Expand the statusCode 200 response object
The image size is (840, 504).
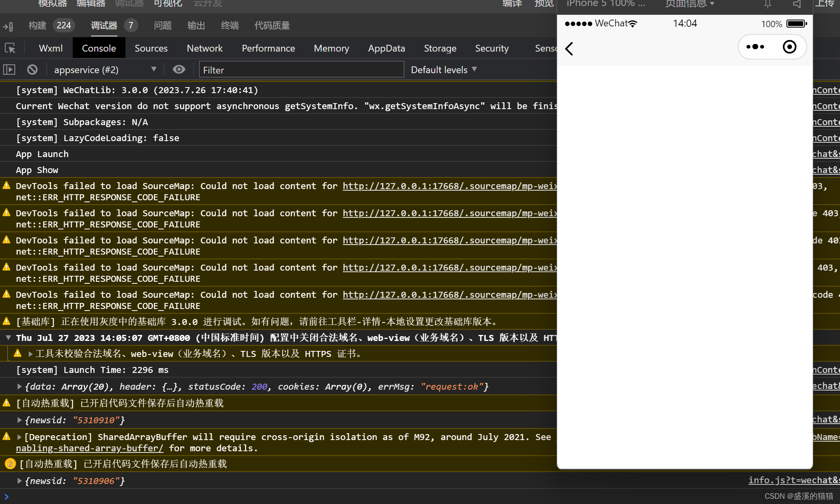[19, 386]
